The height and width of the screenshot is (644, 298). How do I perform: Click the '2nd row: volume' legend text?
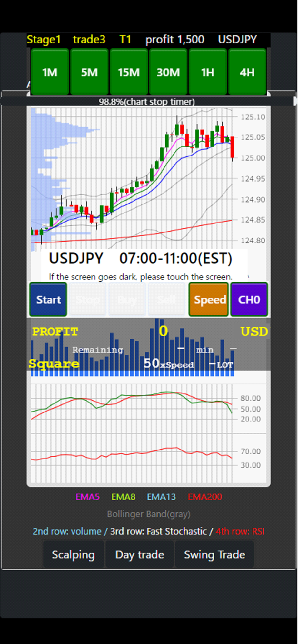pos(67,531)
